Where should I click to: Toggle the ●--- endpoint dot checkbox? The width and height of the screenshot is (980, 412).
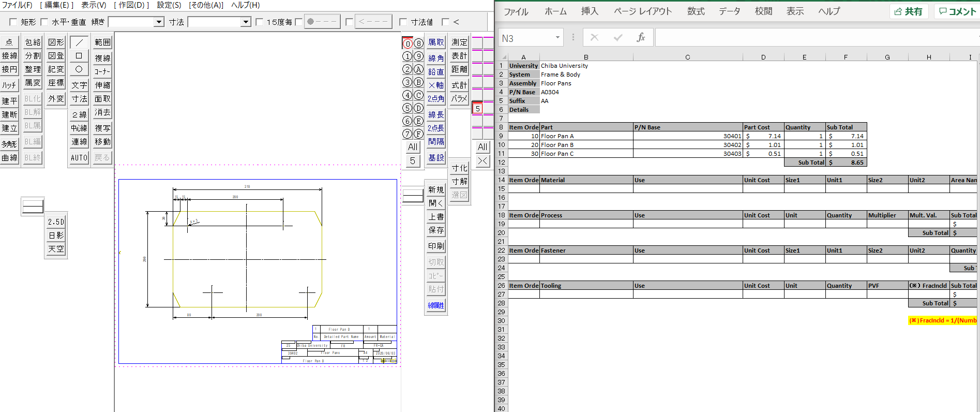pyautogui.click(x=298, y=22)
